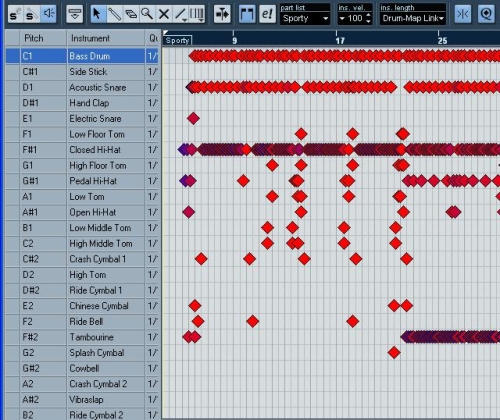Select the Mute (X) tool
Screen dimensions: 500x420
[163, 14]
